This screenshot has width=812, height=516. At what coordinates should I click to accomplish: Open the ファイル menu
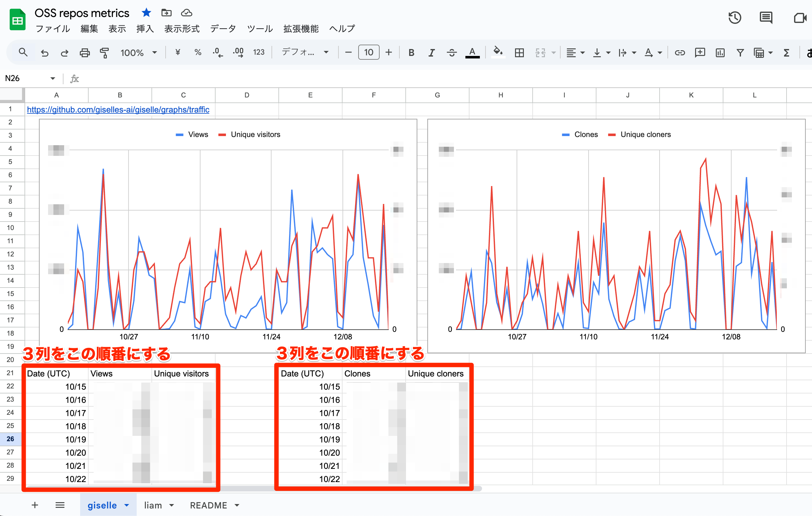point(53,29)
